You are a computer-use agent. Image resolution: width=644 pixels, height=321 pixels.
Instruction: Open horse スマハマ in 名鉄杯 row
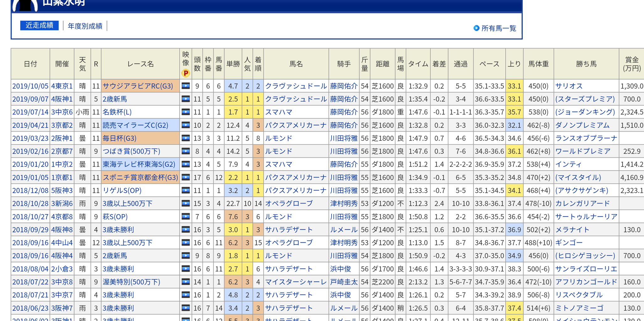279,112
